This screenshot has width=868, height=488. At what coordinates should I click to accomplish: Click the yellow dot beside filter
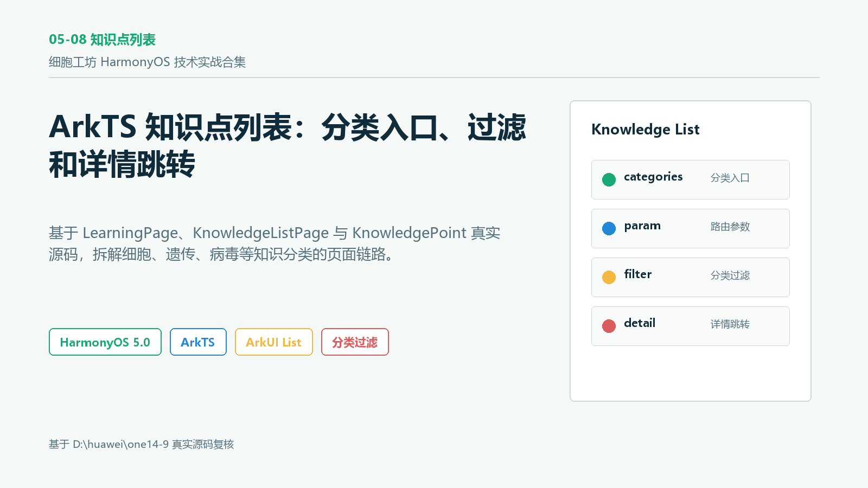coord(609,277)
